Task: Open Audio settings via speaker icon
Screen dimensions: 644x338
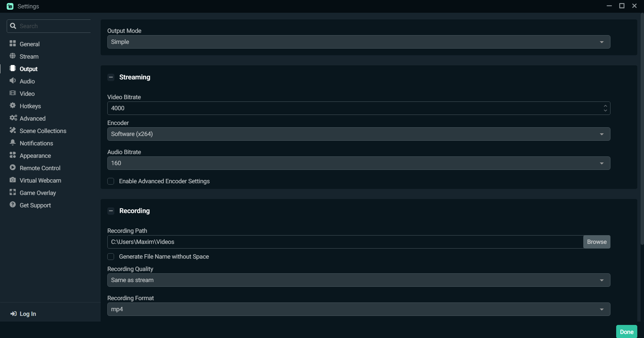Action: pyautogui.click(x=13, y=81)
